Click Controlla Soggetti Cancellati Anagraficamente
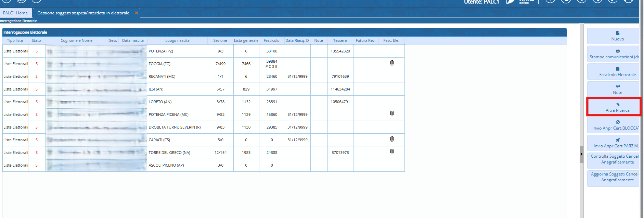This screenshot has width=644, height=218. tap(614, 159)
